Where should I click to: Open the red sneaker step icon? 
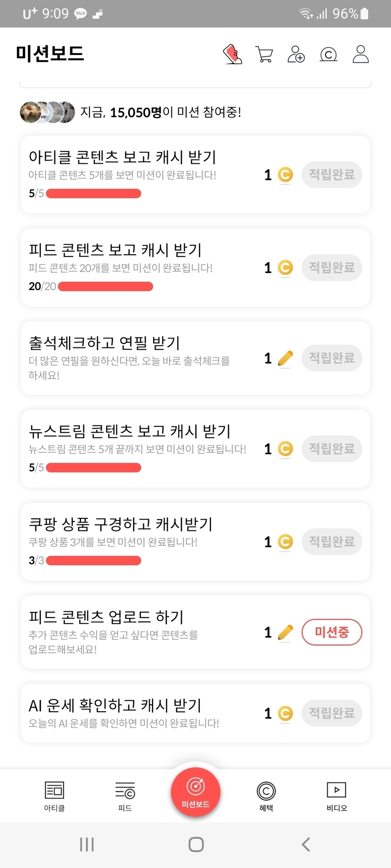click(232, 54)
